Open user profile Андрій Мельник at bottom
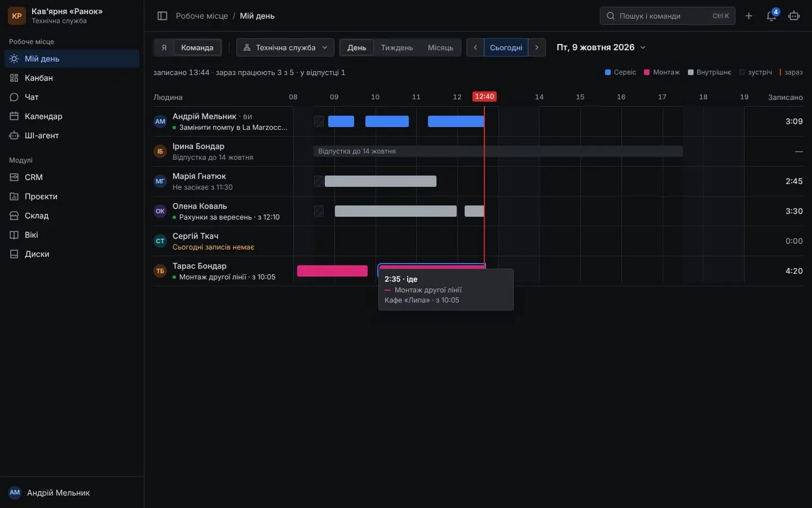Viewport: 812px width, 508px height. pos(72,493)
